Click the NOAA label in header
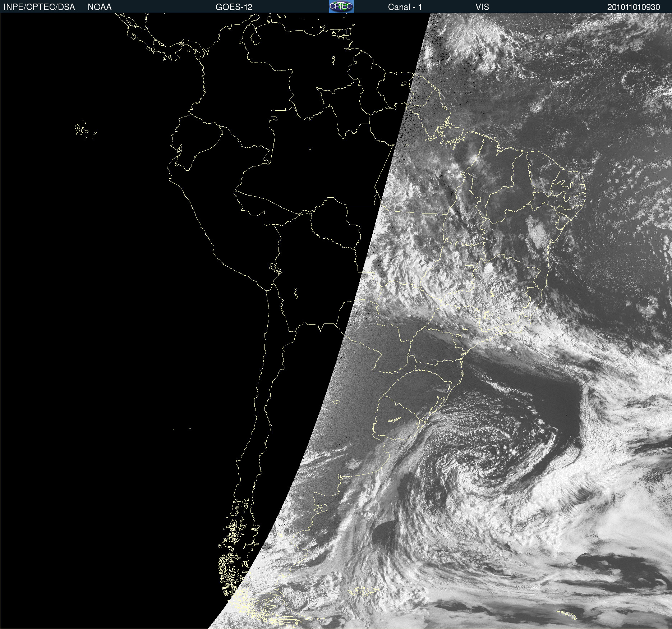This screenshot has height=629, width=672. [100, 7]
